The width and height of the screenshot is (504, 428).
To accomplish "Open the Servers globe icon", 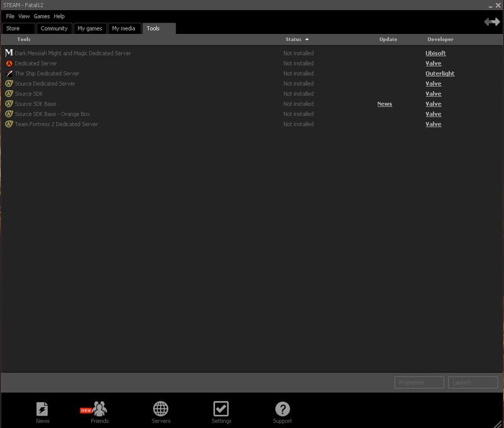I will click(161, 408).
